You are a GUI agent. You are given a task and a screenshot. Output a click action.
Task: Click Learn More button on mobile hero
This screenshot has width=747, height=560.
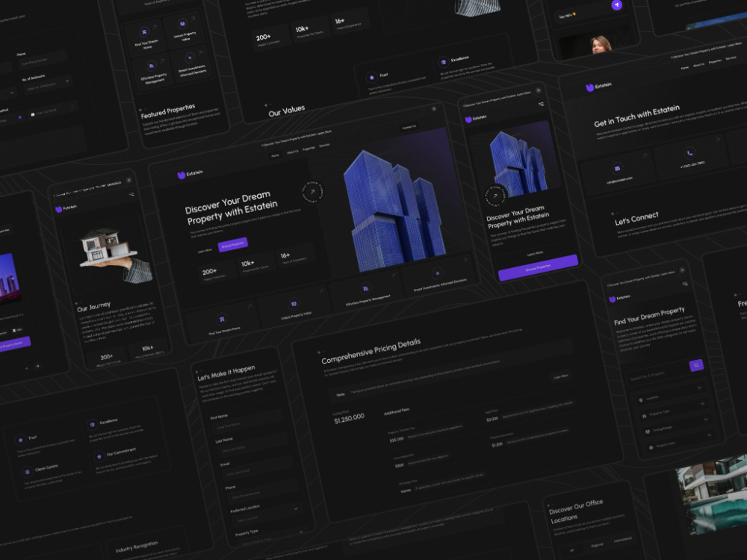tap(535, 254)
